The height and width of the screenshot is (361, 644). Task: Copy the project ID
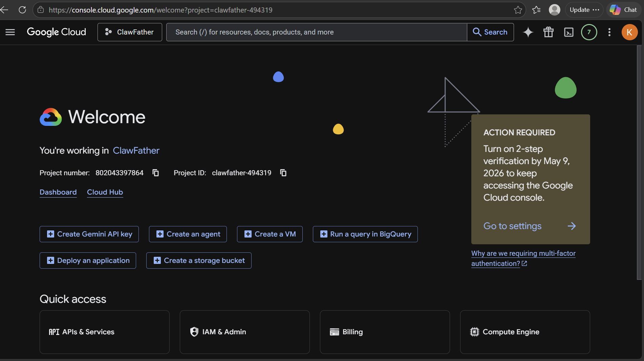point(283,173)
